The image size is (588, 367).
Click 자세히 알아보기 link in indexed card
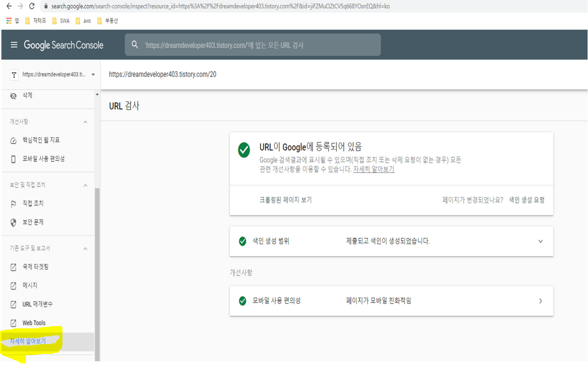(373, 169)
